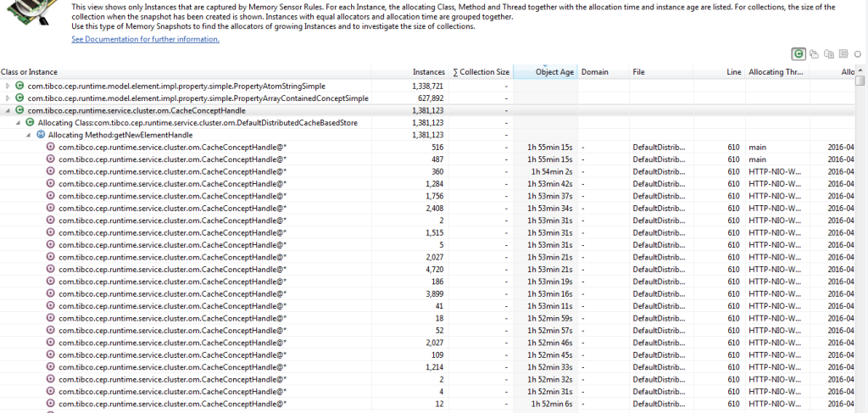Click instance icon of row with 186 instances
The height and width of the screenshot is (413, 868).
tap(50, 282)
